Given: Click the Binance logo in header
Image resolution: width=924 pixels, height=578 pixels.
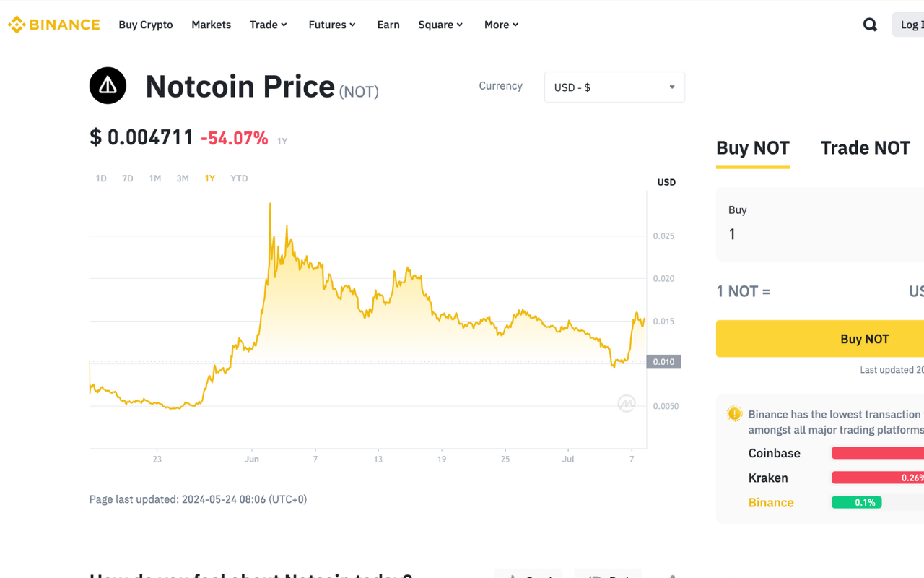Looking at the screenshot, I should click(54, 25).
